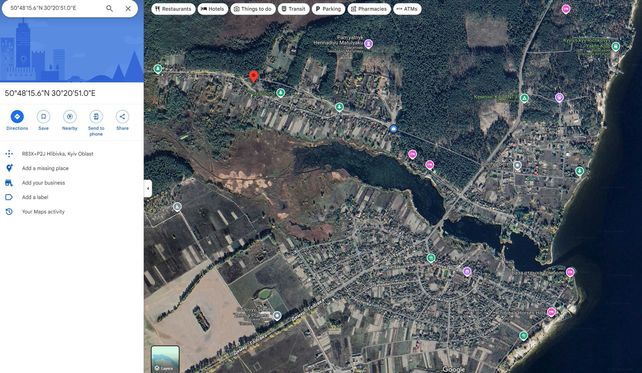Click the ATMs filter chip
642x373 pixels.
pyautogui.click(x=407, y=9)
